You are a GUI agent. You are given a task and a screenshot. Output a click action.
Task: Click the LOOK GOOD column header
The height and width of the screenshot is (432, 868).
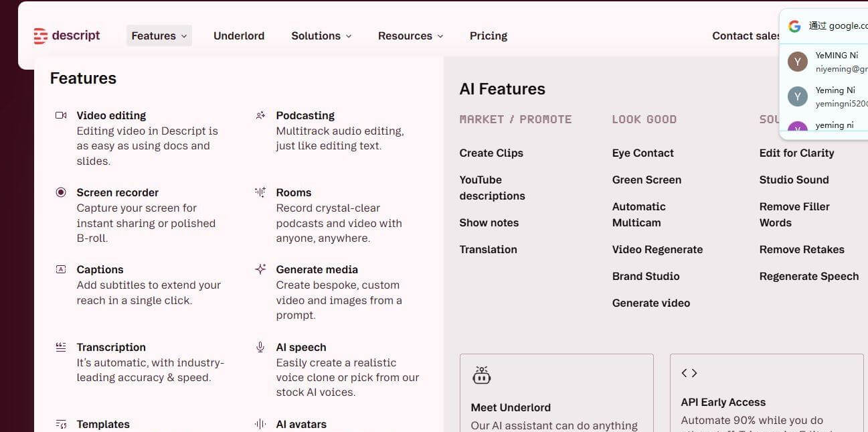(x=644, y=119)
